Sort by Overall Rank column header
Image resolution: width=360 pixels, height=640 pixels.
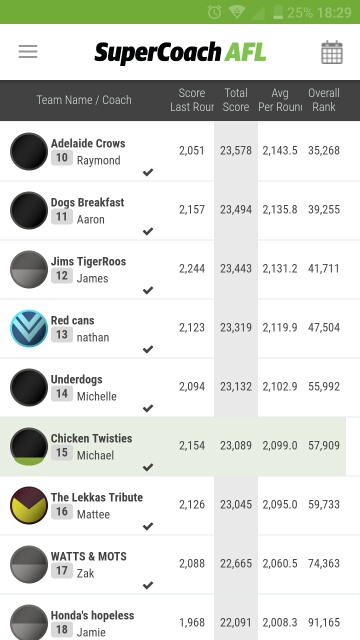tap(324, 100)
